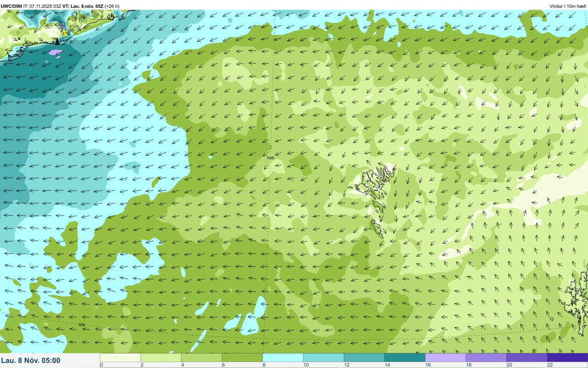Image resolution: width=588 pixels, height=368 pixels.
Task: Click the 4–6 m/s green legend swatch
Action: click(202, 357)
